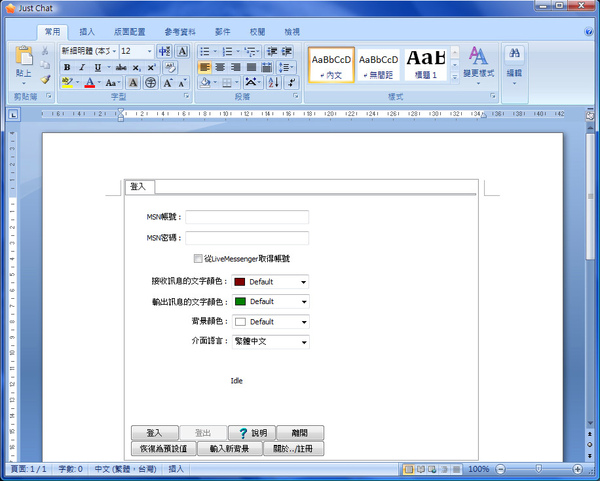Image resolution: width=600 pixels, height=481 pixels.
Task: Click Show/Hide paragraph marks icon
Action: tap(291, 82)
